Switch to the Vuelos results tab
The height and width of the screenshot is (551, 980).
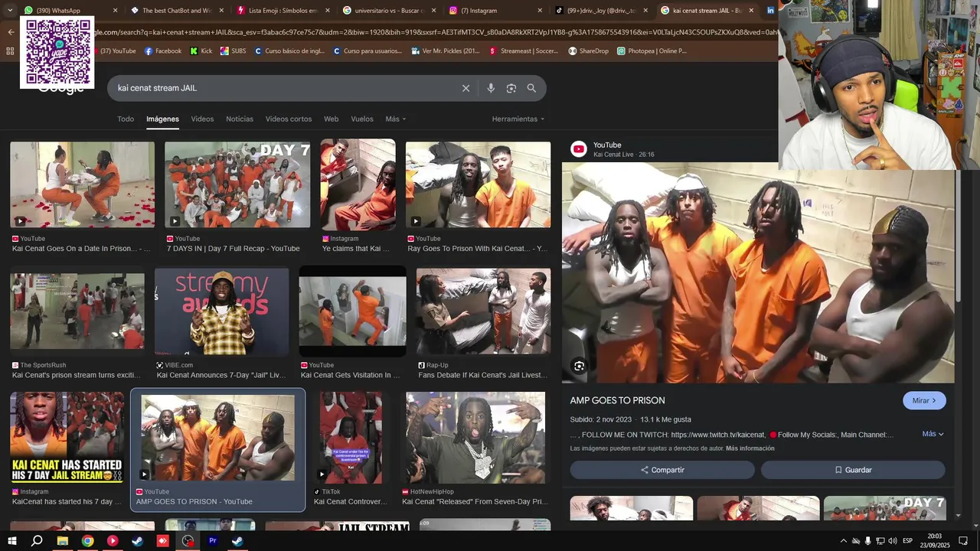point(362,119)
